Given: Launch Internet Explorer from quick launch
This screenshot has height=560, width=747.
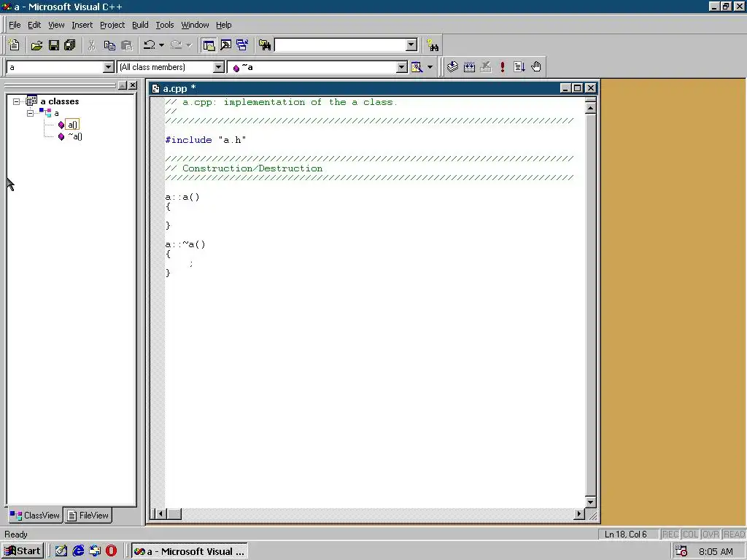Looking at the screenshot, I should tap(78, 551).
